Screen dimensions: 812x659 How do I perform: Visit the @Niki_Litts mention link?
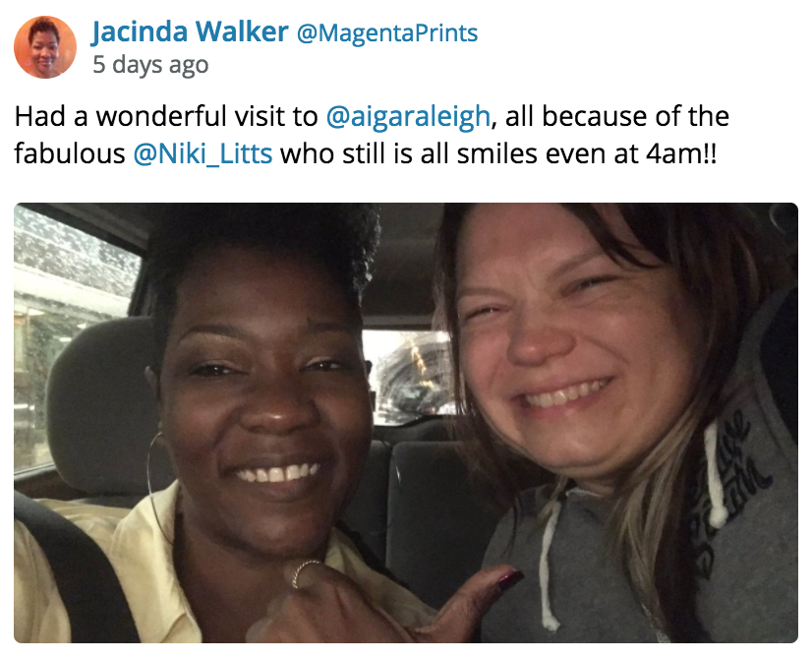(x=203, y=153)
